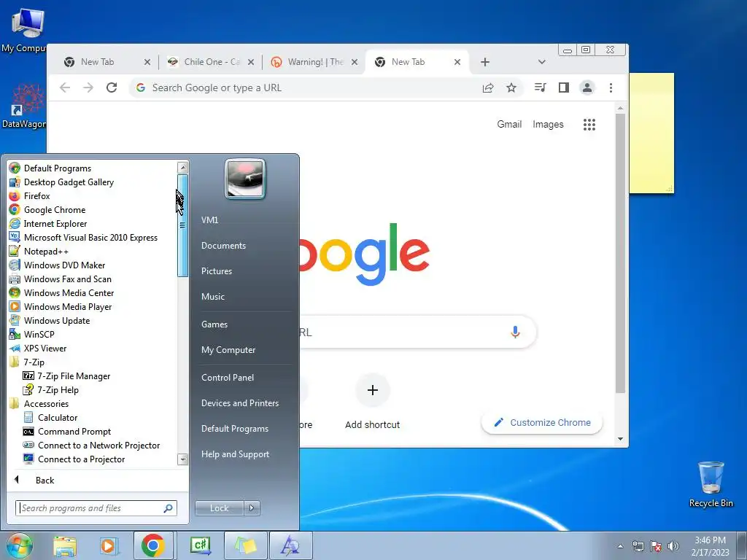Expand the shutdown options arrow next to Lock
Viewport: 747px width, 560px height.
click(x=252, y=508)
